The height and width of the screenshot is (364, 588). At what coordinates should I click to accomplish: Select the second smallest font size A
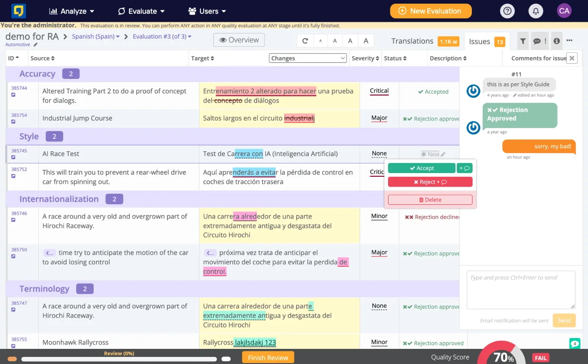(335, 41)
